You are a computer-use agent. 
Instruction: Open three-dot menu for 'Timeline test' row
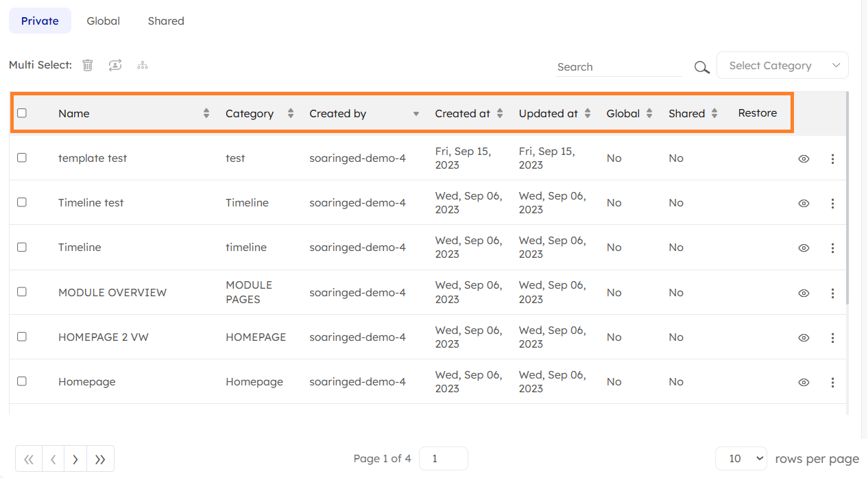point(832,203)
